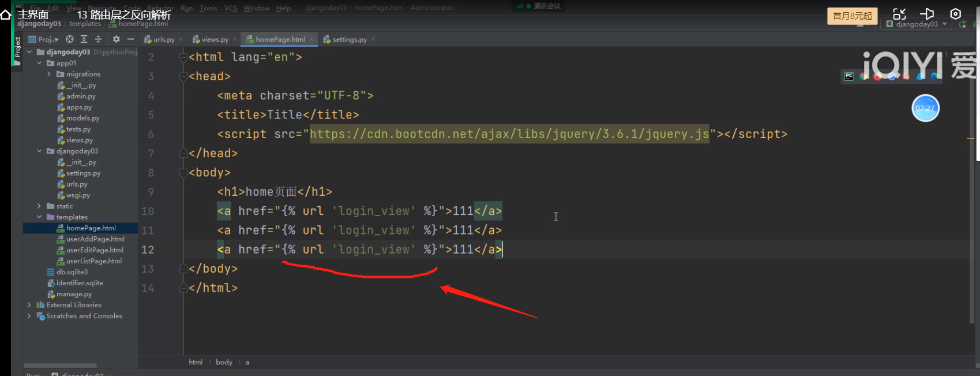
Task: Select settings.py in the project tree
Action: point(79,173)
